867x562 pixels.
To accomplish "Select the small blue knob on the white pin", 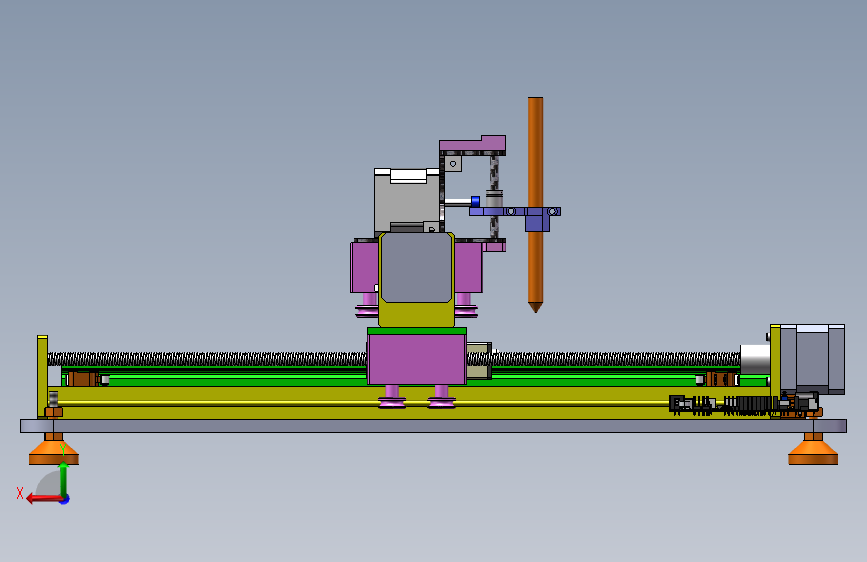I will pos(475,201).
